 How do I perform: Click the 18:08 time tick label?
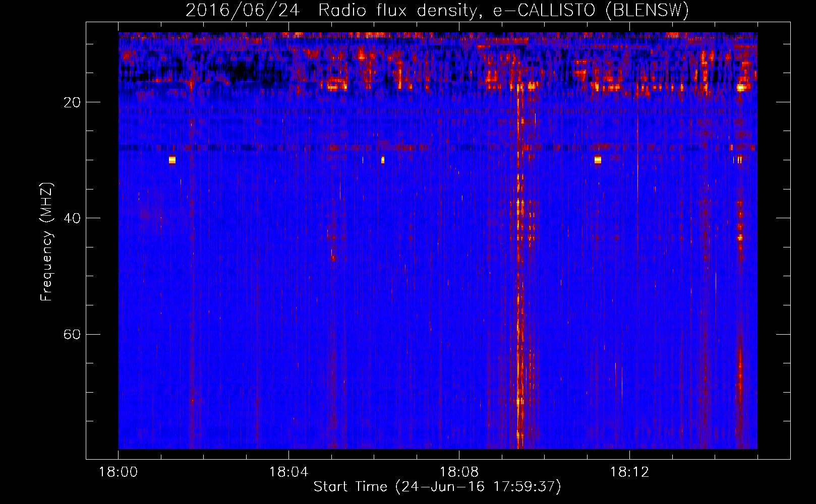459,472
